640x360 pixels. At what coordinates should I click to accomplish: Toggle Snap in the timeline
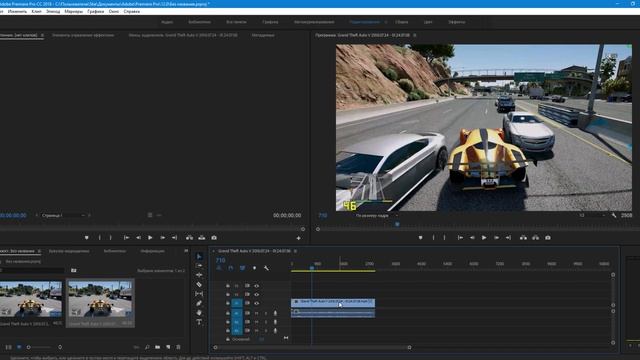point(231,268)
